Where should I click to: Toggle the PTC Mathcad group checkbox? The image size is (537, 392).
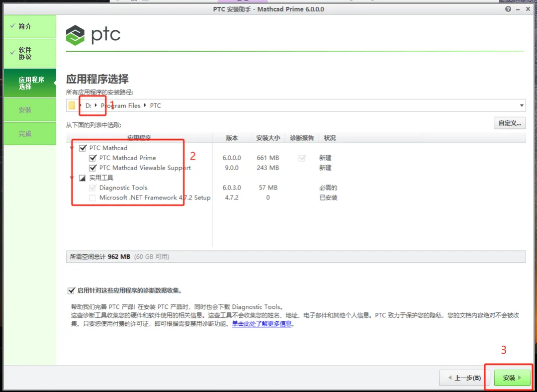[83, 148]
